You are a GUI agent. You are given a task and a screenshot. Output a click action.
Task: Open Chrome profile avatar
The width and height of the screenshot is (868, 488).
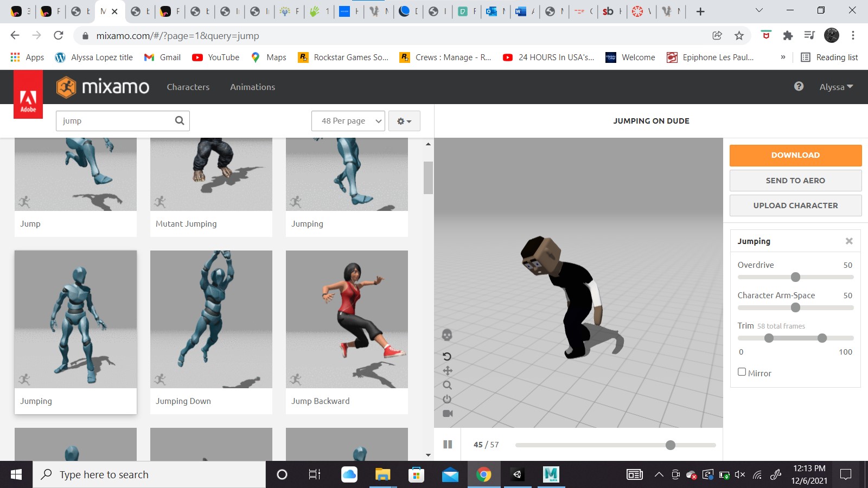pyautogui.click(x=831, y=35)
